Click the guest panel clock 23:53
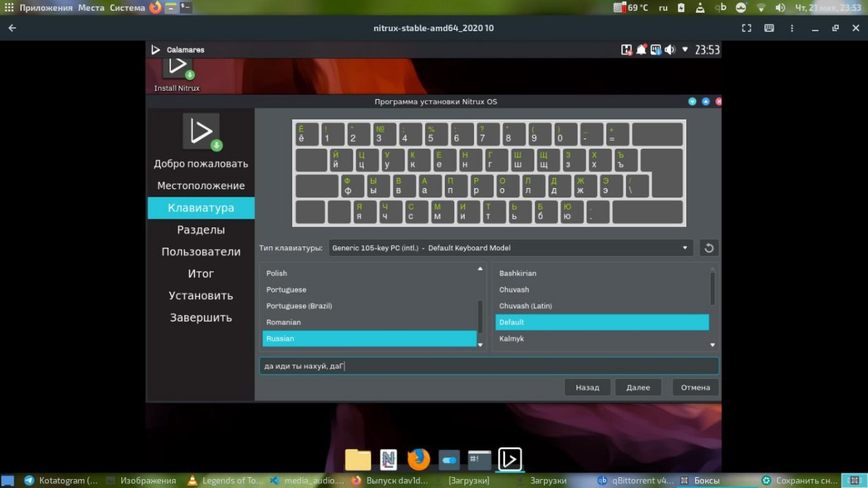This screenshot has height=488, width=868. click(x=707, y=50)
